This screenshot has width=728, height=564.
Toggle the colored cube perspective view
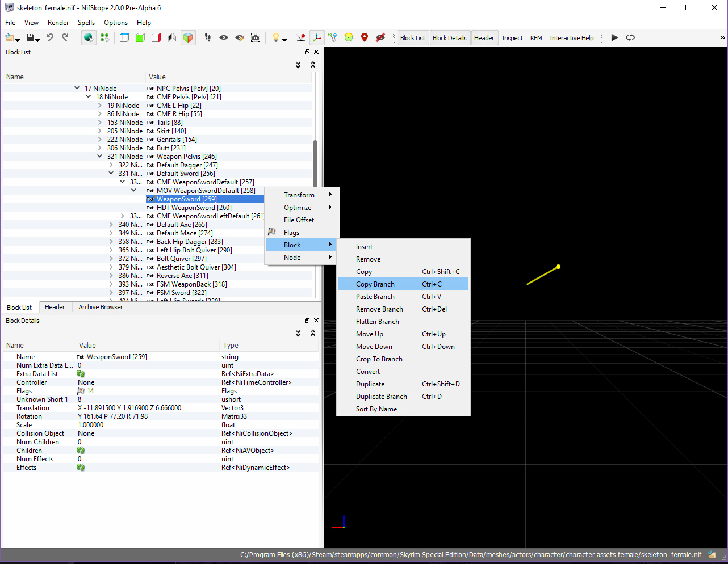[188, 38]
